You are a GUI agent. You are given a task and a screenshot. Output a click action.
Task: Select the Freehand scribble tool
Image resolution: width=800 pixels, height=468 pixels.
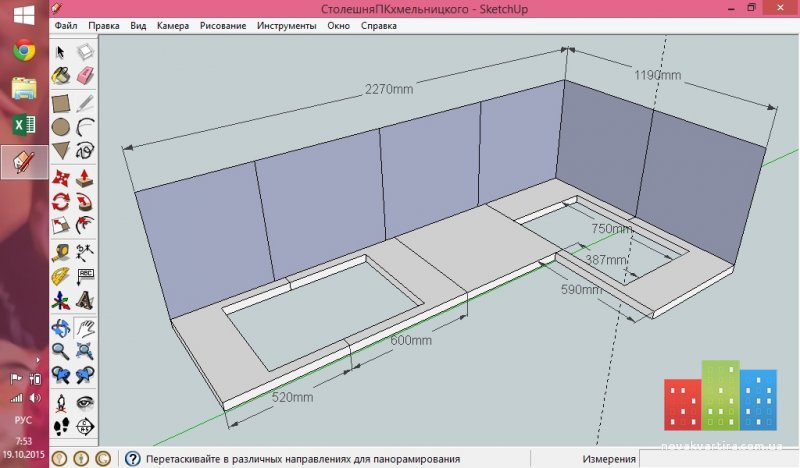[85, 151]
